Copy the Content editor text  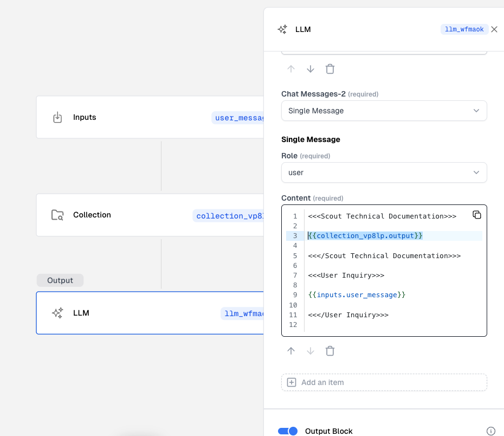point(477,215)
